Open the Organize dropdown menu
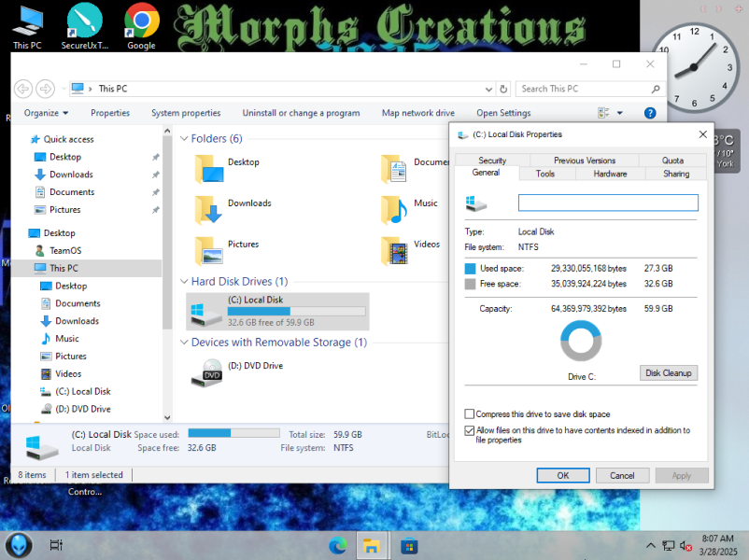The width and height of the screenshot is (749, 560). pos(46,113)
